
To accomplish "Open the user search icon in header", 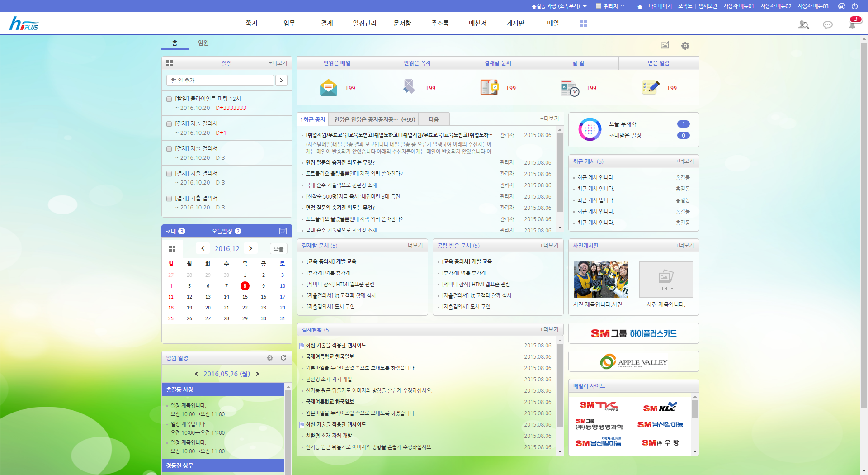I will click(803, 24).
